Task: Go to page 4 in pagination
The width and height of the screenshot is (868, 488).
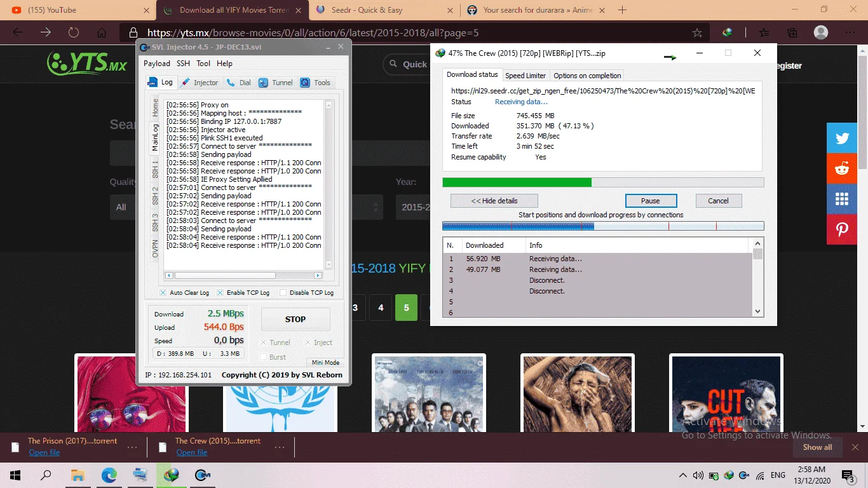Action: pos(381,308)
